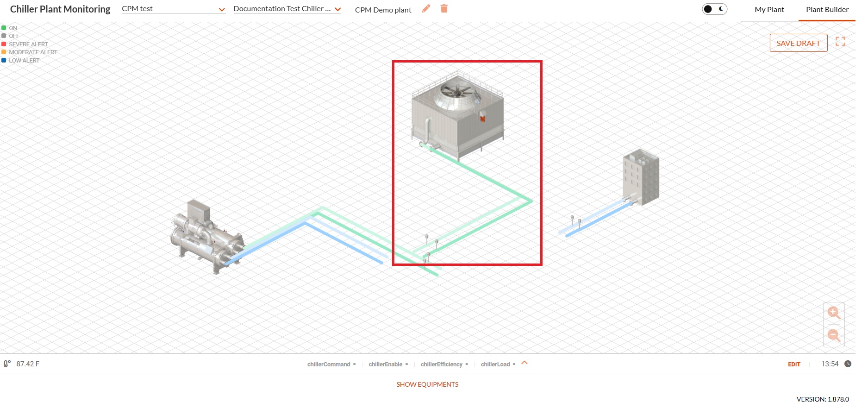Click the SAVE DRAFT button
The height and width of the screenshot is (402, 868).
tap(799, 43)
